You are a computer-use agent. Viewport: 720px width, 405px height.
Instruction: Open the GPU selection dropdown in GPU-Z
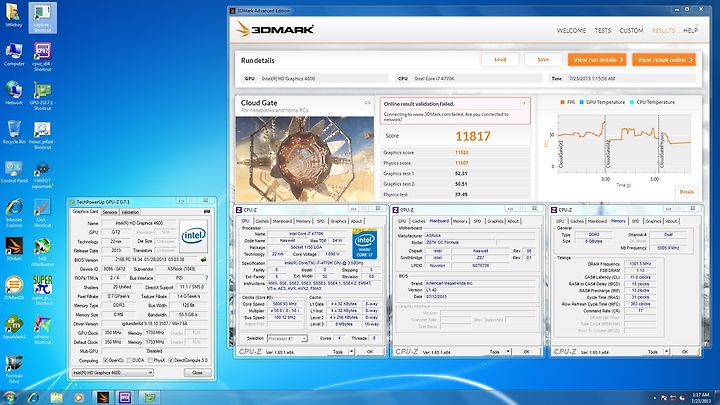[112, 372]
